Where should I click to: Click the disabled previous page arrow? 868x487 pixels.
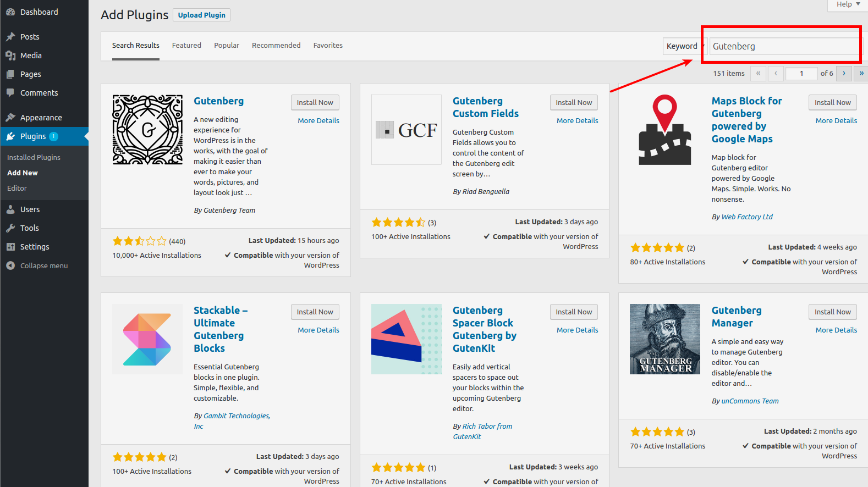776,73
